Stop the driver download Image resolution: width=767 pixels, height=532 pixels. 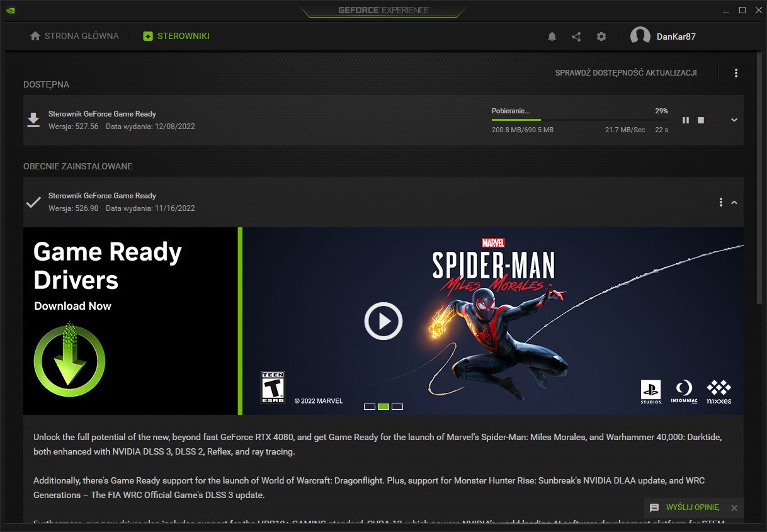pos(700,120)
